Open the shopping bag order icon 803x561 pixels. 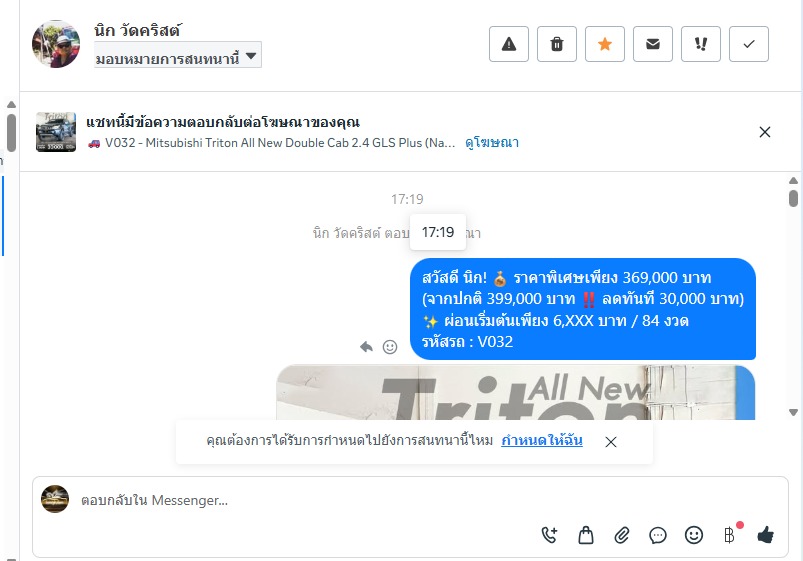(586, 535)
